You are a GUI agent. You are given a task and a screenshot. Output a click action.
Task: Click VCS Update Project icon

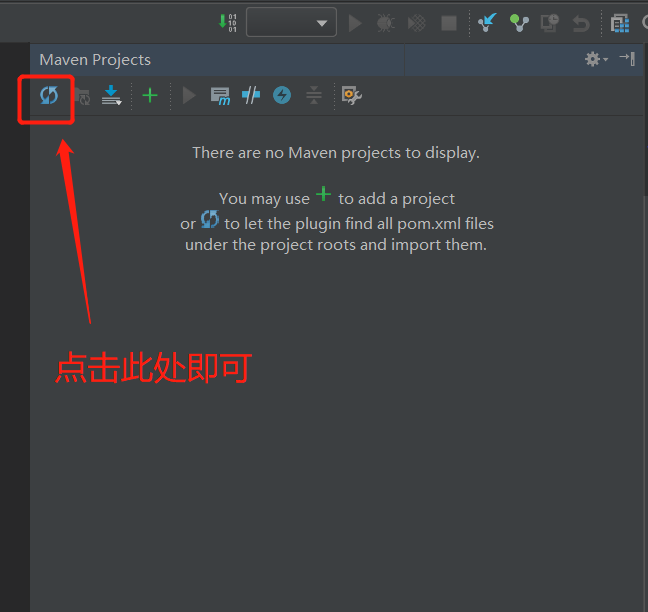pyautogui.click(x=487, y=23)
